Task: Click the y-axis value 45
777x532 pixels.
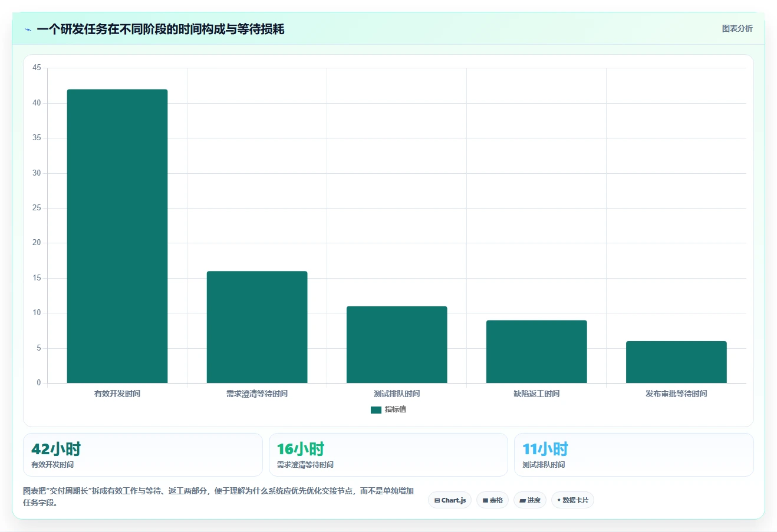Action: point(37,68)
